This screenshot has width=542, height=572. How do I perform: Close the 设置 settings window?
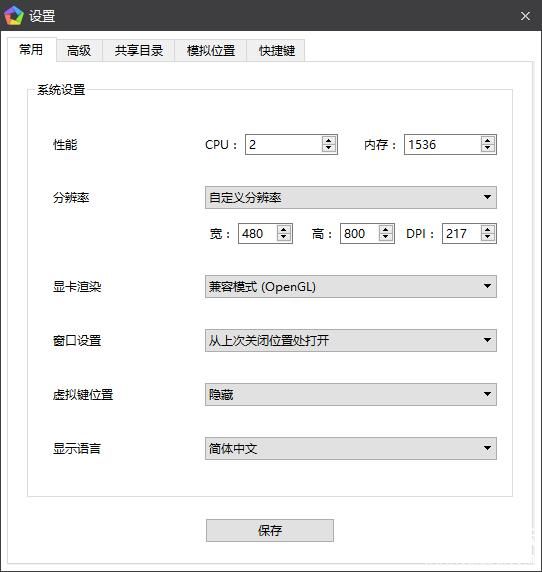(525, 16)
